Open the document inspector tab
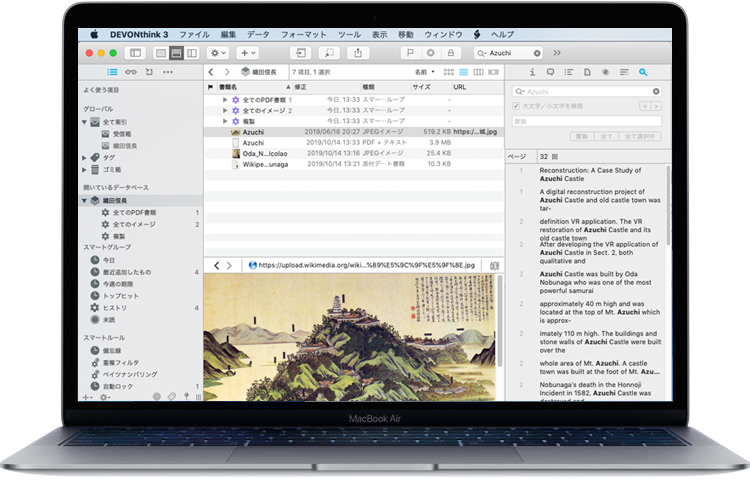Image resolution: width=750 pixels, height=485 pixels. [587, 72]
